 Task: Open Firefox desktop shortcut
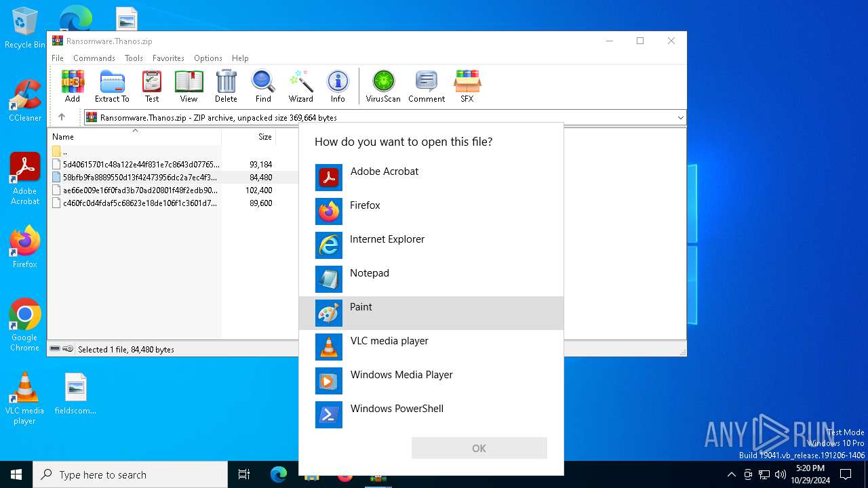[x=25, y=247]
